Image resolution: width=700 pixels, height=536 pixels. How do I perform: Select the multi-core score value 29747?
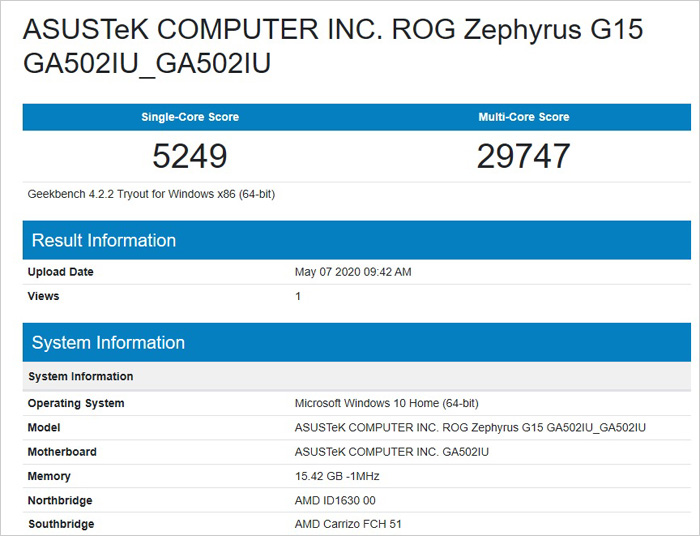point(523,156)
